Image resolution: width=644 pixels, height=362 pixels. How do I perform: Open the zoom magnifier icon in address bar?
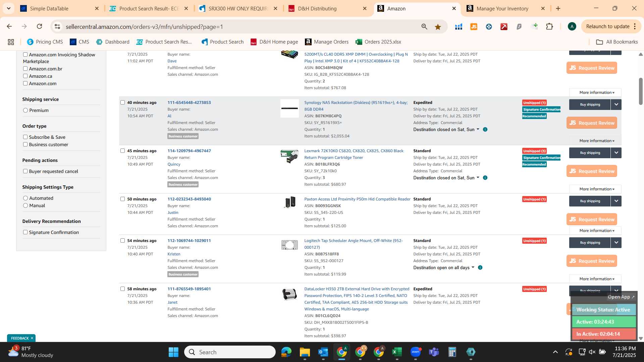tap(424, 26)
